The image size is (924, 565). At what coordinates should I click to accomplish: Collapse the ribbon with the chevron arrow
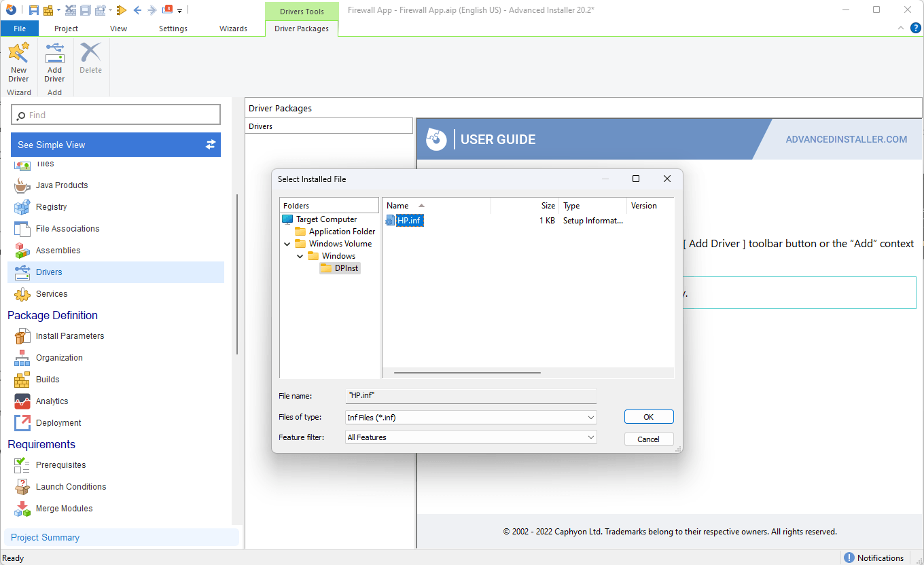(901, 28)
